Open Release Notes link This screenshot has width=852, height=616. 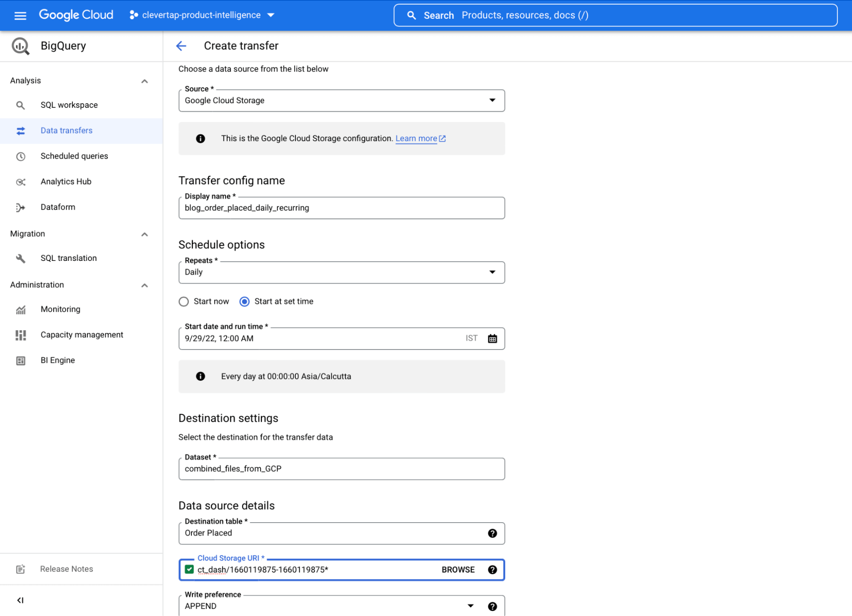[x=66, y=569]
